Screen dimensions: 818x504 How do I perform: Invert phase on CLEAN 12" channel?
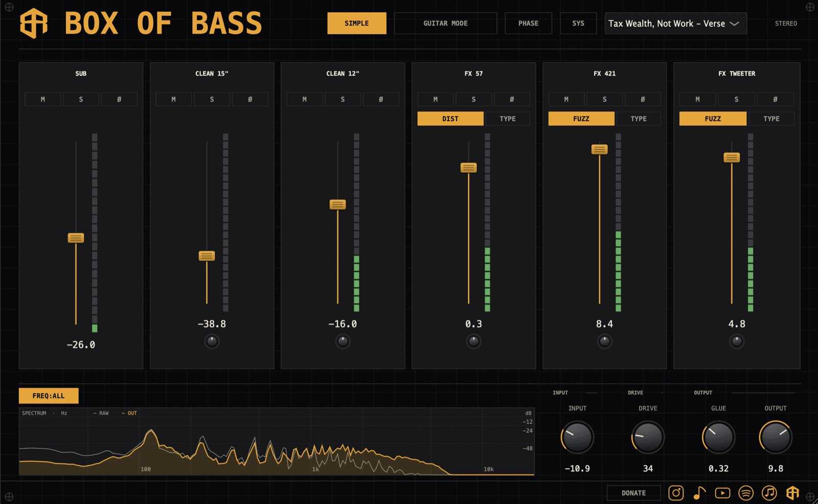tap(381, 99)
